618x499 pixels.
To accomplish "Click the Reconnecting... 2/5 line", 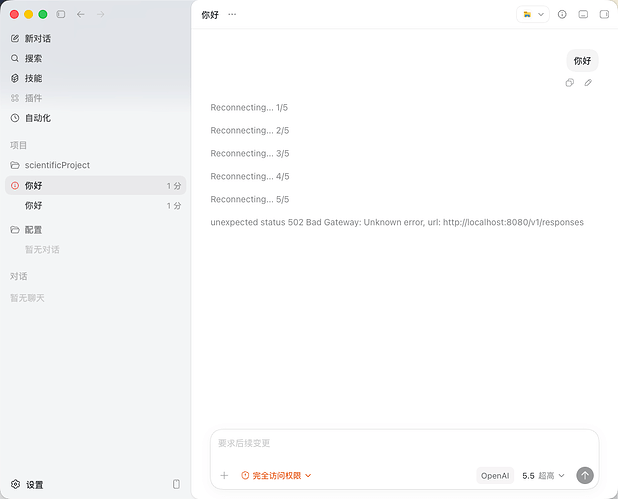I will [x=249, y=130].
